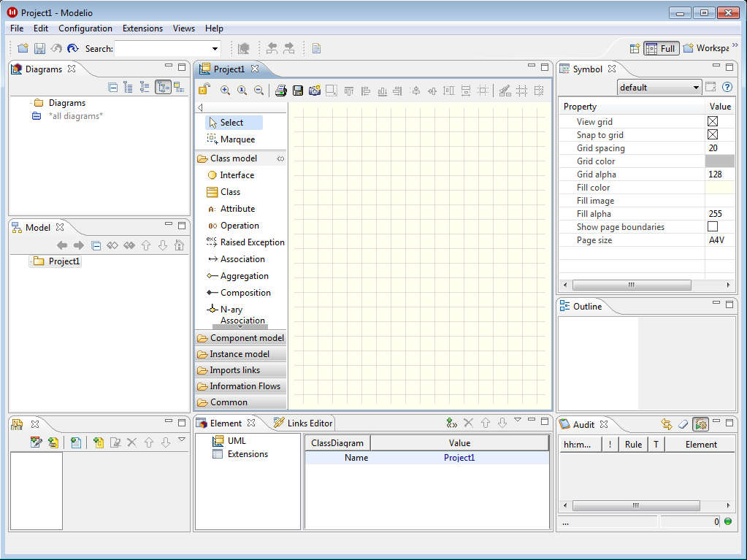Click the Symbol panel help icon
The image size is (747, 560).
click(x=727, y=87)
